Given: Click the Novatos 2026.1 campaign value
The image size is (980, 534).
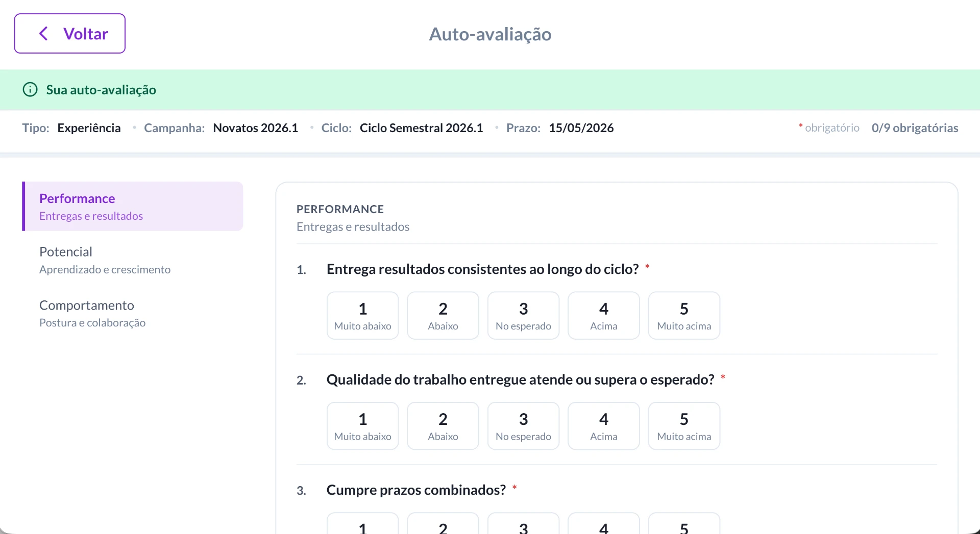Looking at the screenshot, I should point(256,128).
